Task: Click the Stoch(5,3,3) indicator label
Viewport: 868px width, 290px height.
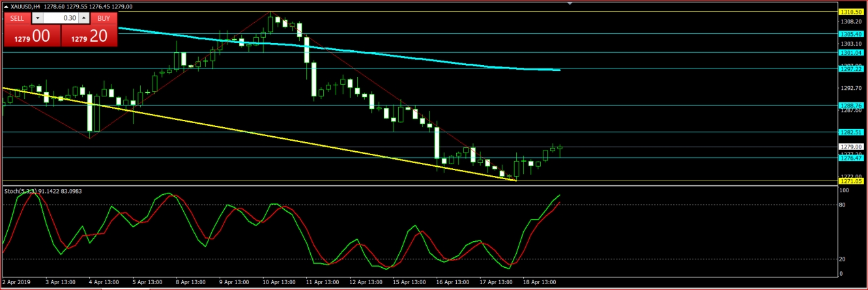Action: 23,191
